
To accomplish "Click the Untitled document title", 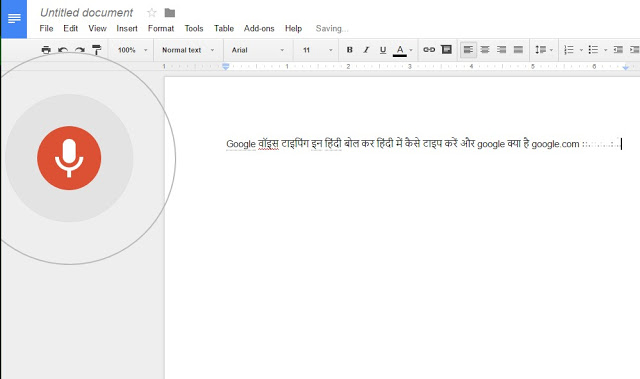I will tap(87, 13).
